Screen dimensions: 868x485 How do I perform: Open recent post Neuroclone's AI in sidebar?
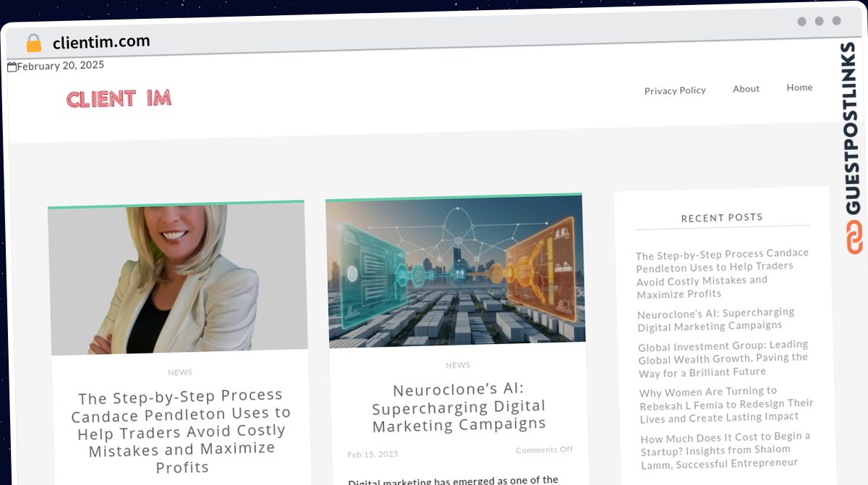[716, 319]
